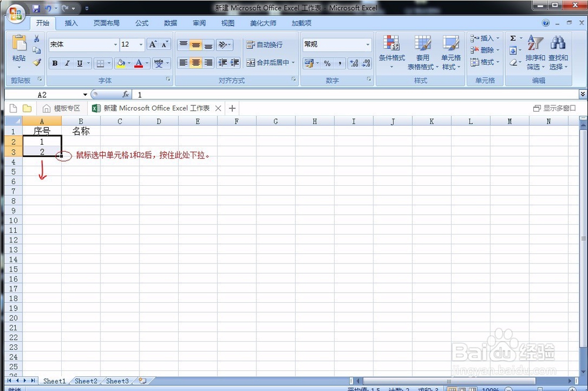The image size is (588, 391).
Task: Align text to top of cell
Action: click(x=183, y=45)
